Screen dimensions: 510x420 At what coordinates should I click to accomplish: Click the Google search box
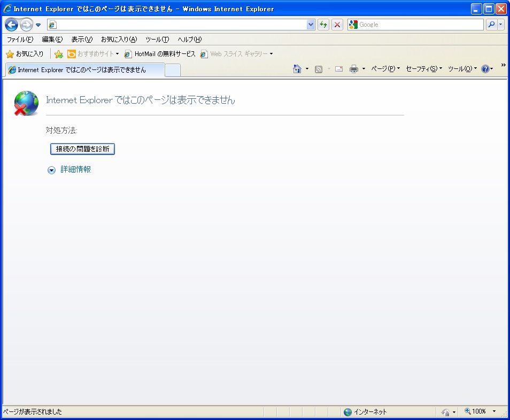(x=416, y=25)
